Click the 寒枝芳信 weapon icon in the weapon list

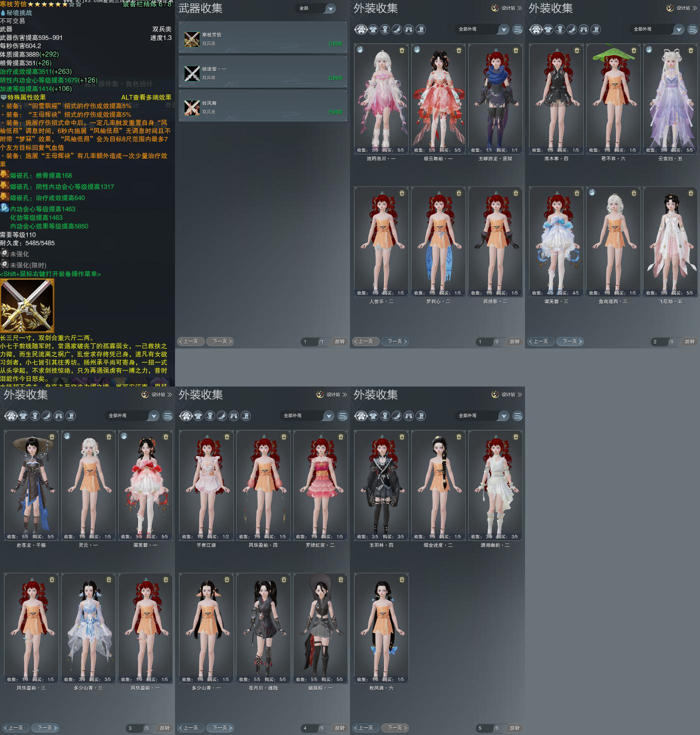pyautogui.click(x=192, y=39)
